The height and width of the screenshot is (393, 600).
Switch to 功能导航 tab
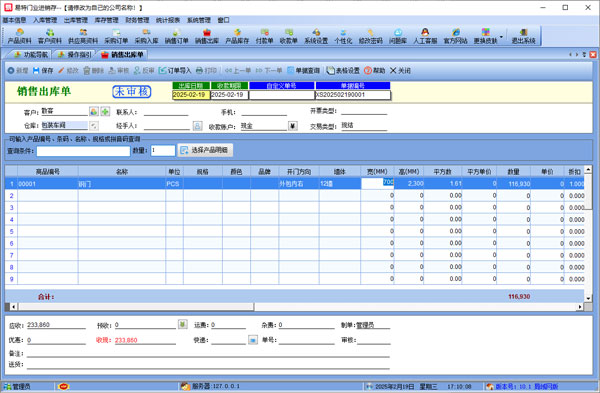(31, 55)
